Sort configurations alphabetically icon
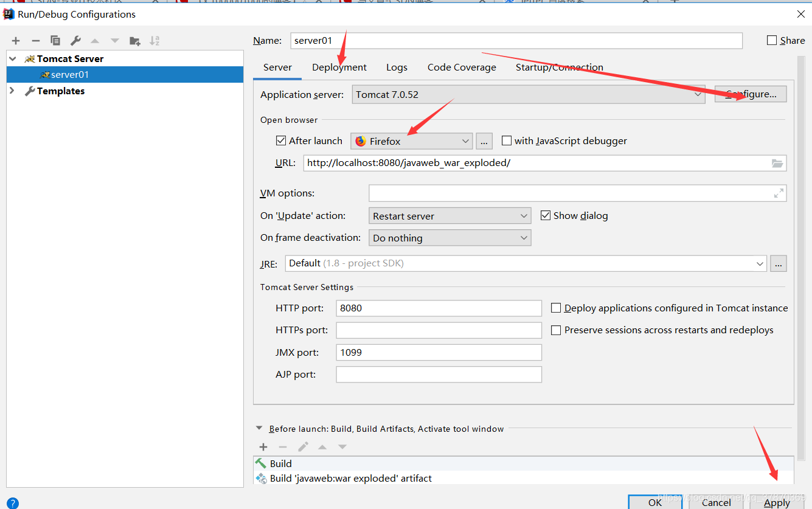Viewport: 812px width, 509px height. point(154,41)
